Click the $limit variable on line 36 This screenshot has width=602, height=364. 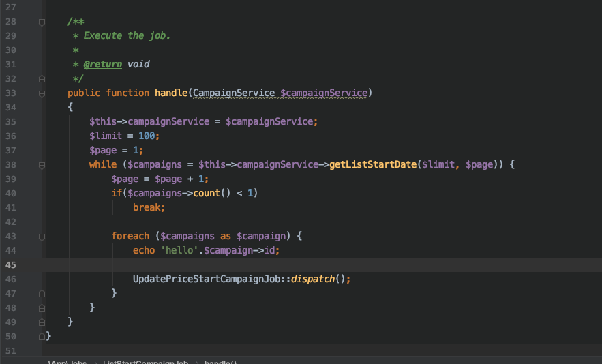(x=106, y=136)
